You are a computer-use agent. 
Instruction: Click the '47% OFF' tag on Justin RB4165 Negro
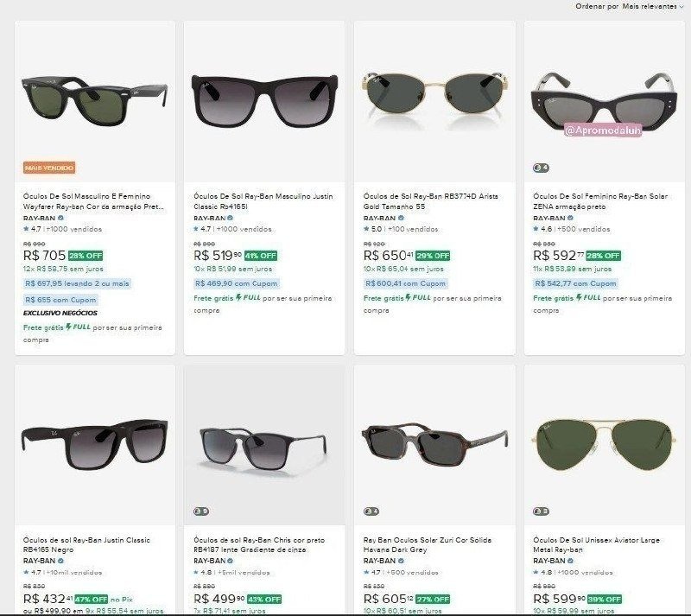[x=92, y=600]
